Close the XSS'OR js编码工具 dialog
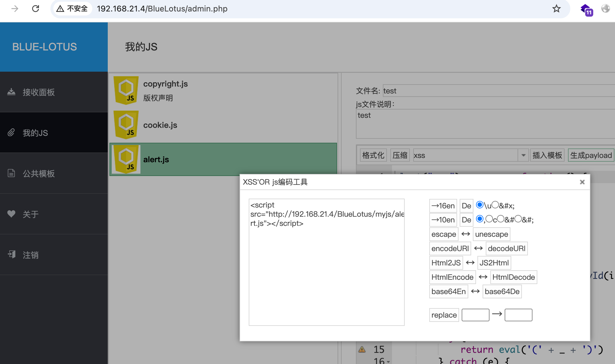This screenshot has width=615, height=364. coord(582,182)
